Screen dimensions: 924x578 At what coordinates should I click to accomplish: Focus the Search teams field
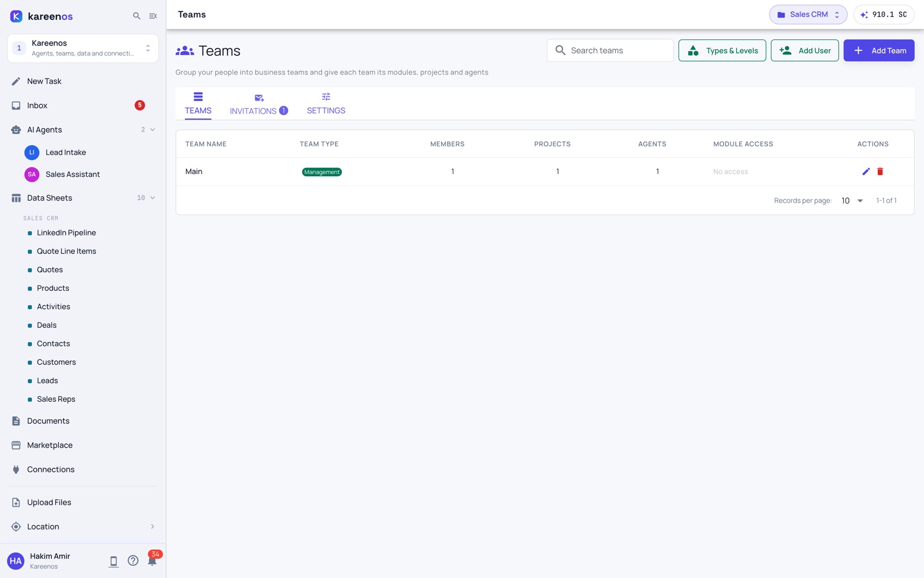click(x=610, y=51)
